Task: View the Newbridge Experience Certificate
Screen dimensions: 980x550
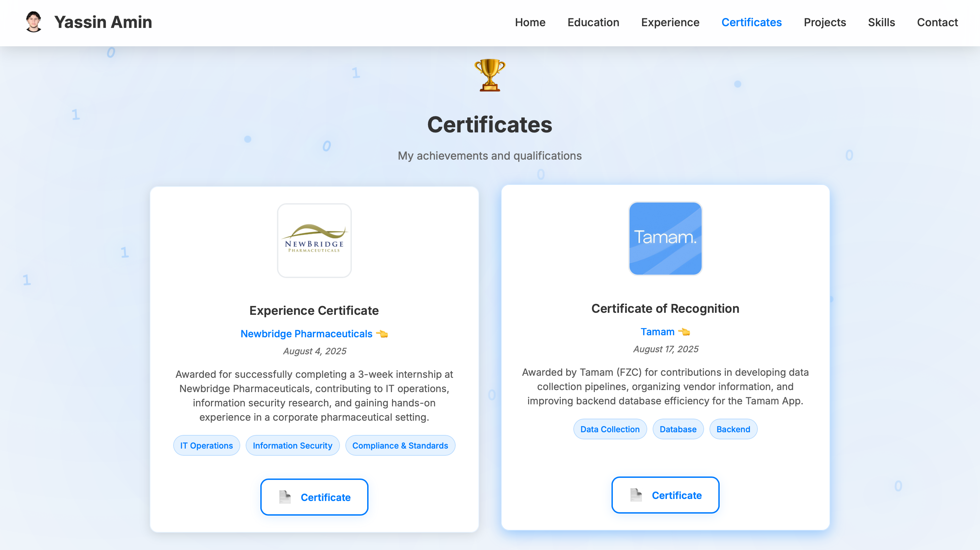Action: point(314,497)
